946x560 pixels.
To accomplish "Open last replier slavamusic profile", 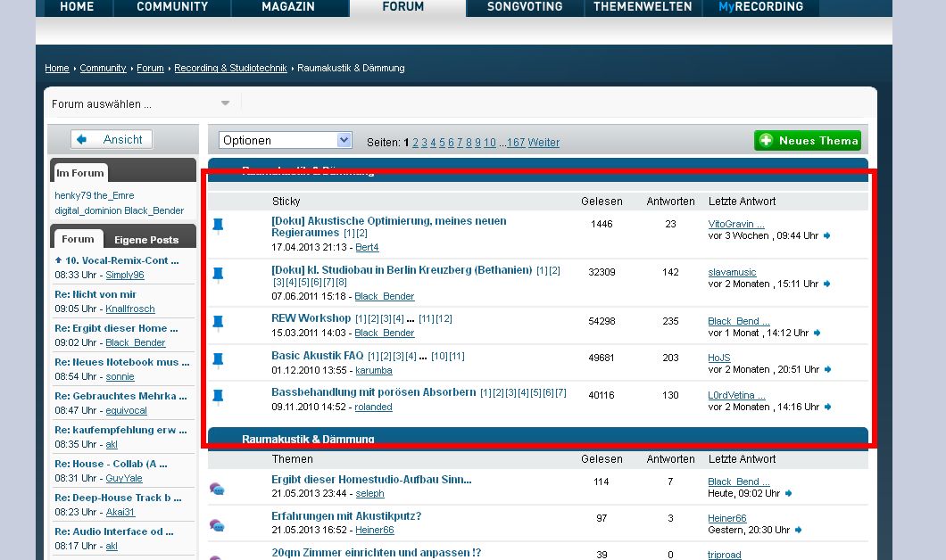I will pyautogui.click(x=732, y=273).
